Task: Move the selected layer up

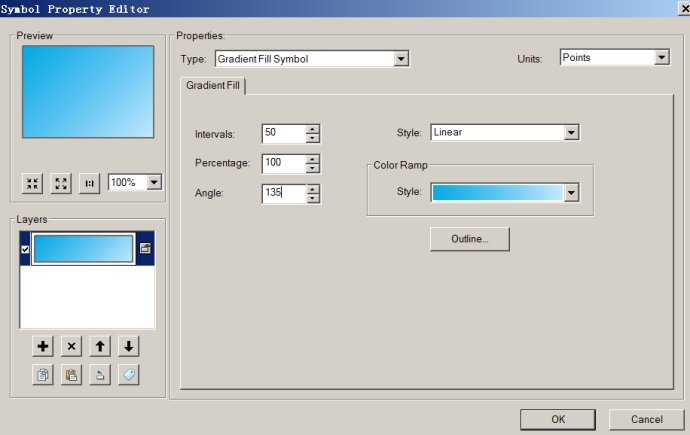Action: 100,346
